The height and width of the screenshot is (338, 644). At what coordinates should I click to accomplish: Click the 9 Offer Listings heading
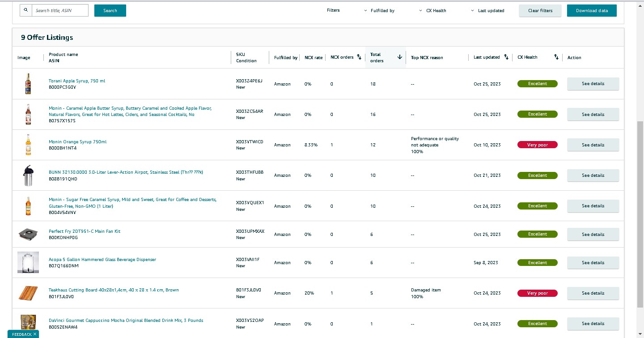pos(47,38)
